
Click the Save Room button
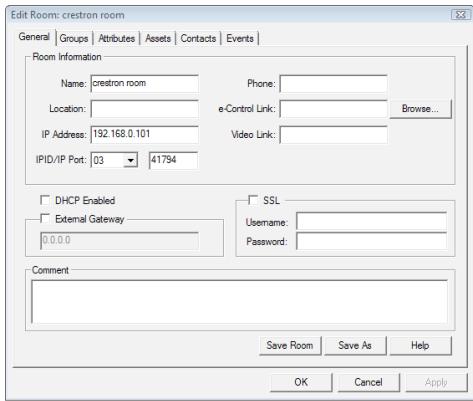click(x=290, y=345)
